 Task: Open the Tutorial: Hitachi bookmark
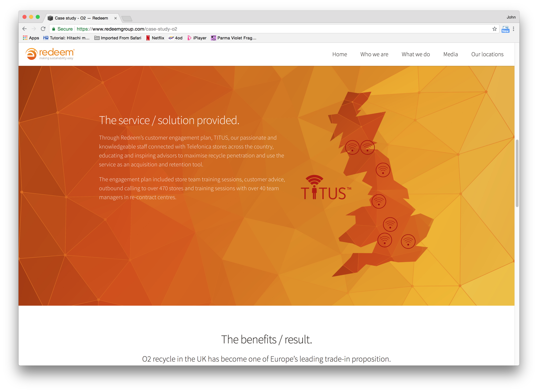pyautogui.click(x=66, y=38)
